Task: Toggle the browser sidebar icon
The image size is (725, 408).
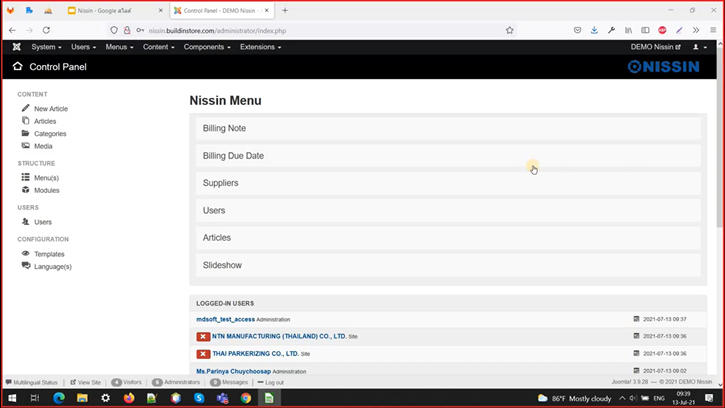Action: click(x=645, y=31)
